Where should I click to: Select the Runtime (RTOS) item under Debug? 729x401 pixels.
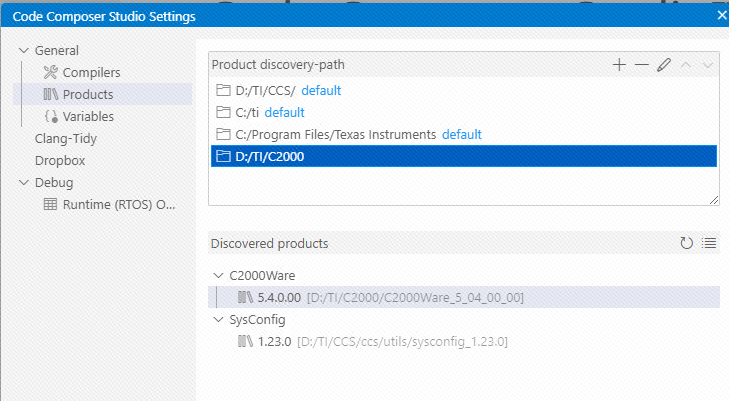point(107,204)
